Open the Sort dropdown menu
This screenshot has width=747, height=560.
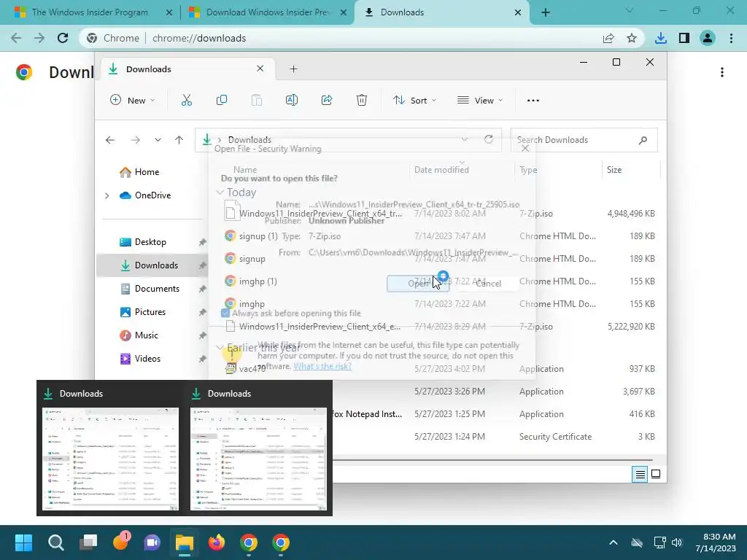click(x=414, y=101)
